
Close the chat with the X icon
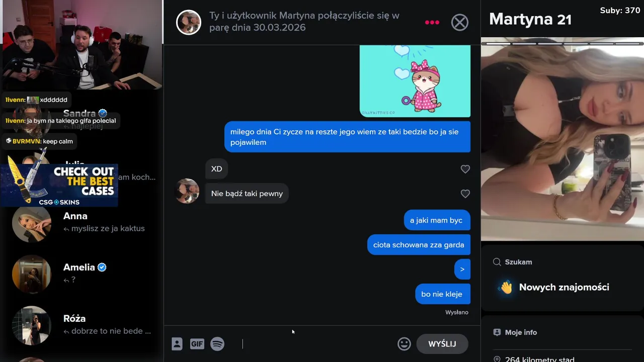point(459,22)
